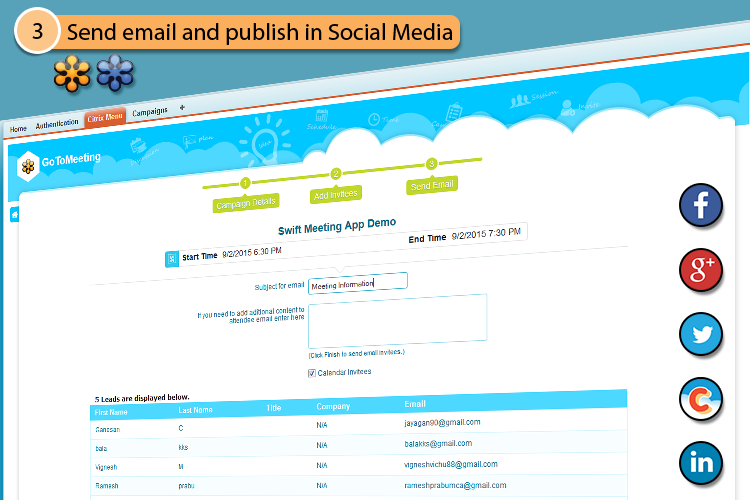
Task: Toggle the Calendar Invitees checkbox
Action: (x=311, y=373)
